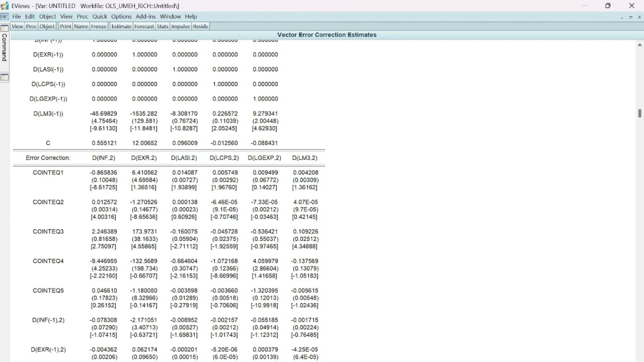644x362 pixels.
Task: Click the Resids toolbar button
Action: [200, 26]
